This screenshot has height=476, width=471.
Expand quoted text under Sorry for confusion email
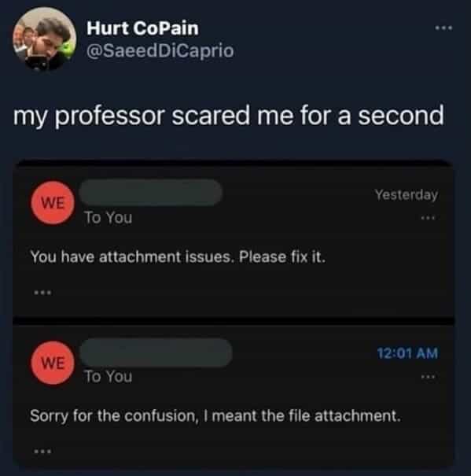[x=42, y=452]
